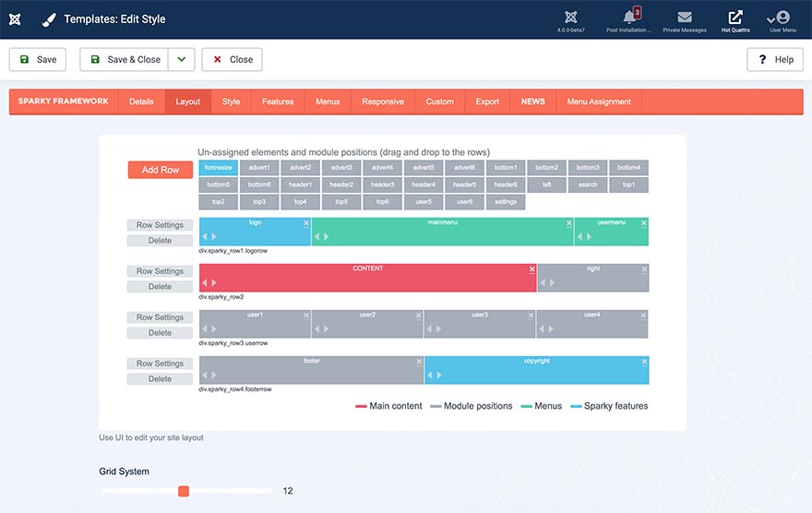Image resolution: width=812 pixels, height=513 pixels.
Task: Click Save & Close button
Action: point(125,60)
